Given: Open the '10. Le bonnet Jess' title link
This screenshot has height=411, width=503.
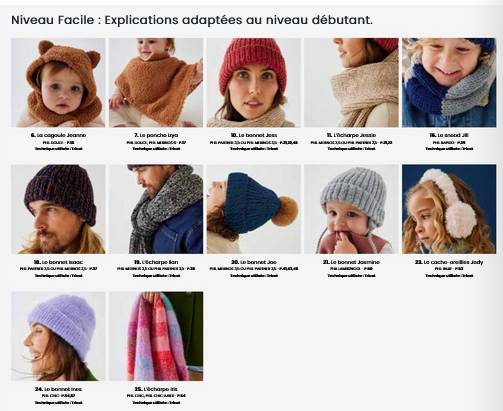Looking at the screenshot, I should tap(254, 135).
